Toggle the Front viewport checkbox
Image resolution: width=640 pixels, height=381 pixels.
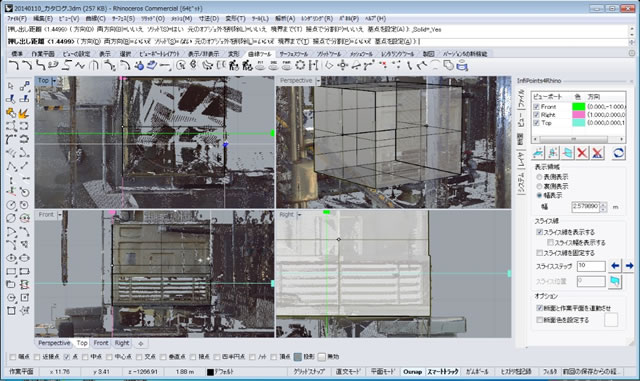coord(536,107)
